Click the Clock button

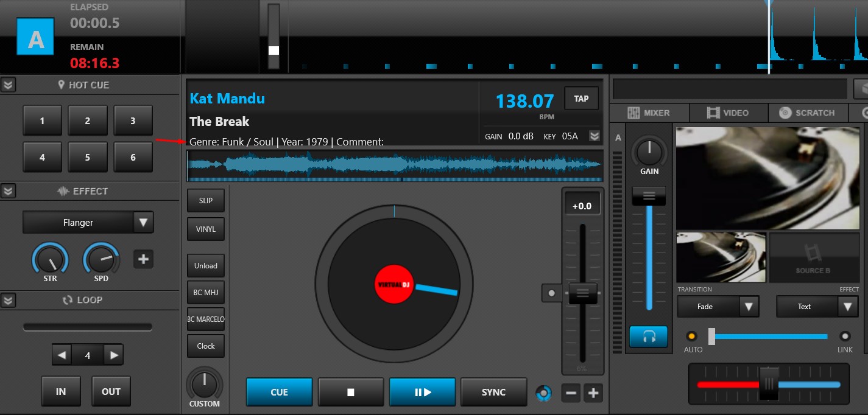[206, 346]
